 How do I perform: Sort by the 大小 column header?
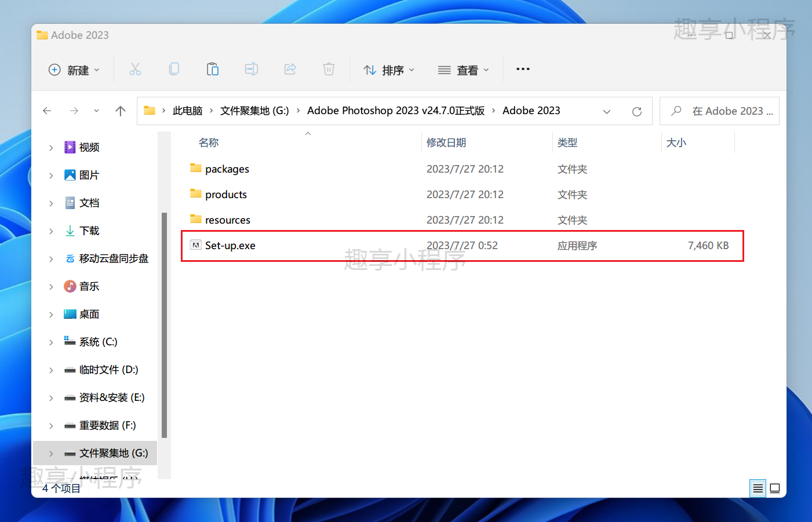point(676,143)
